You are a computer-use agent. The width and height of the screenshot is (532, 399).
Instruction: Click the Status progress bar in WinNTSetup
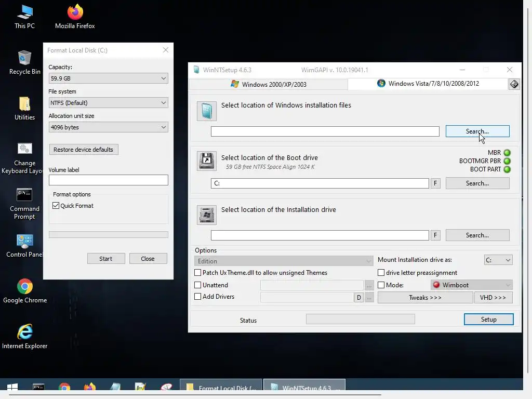pyautogui.click(x=361, y=319)
